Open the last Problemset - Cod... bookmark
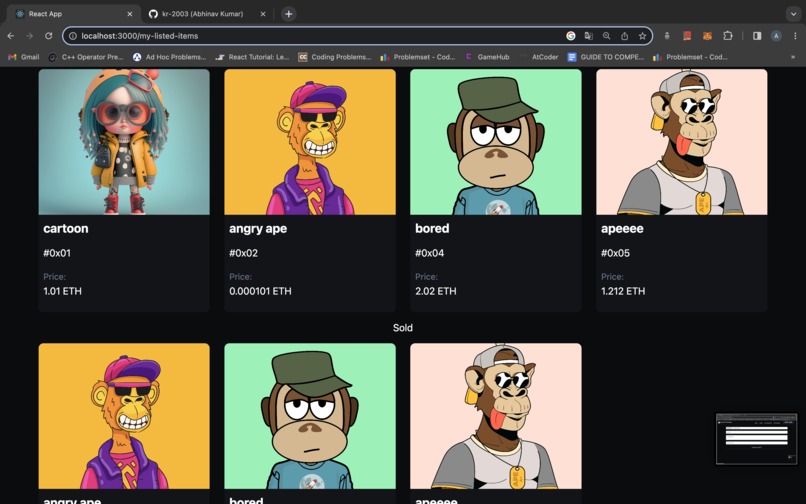This screenshot has width=806, height=504. 690,57
